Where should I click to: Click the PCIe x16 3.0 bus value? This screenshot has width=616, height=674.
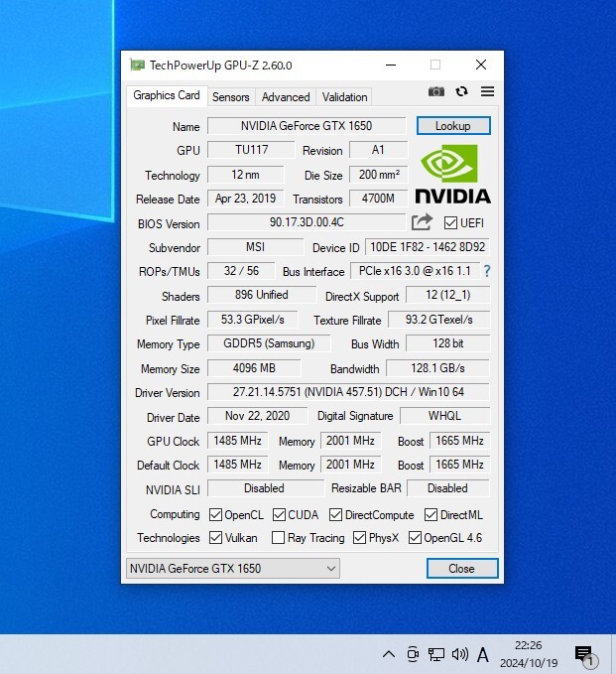415,271
